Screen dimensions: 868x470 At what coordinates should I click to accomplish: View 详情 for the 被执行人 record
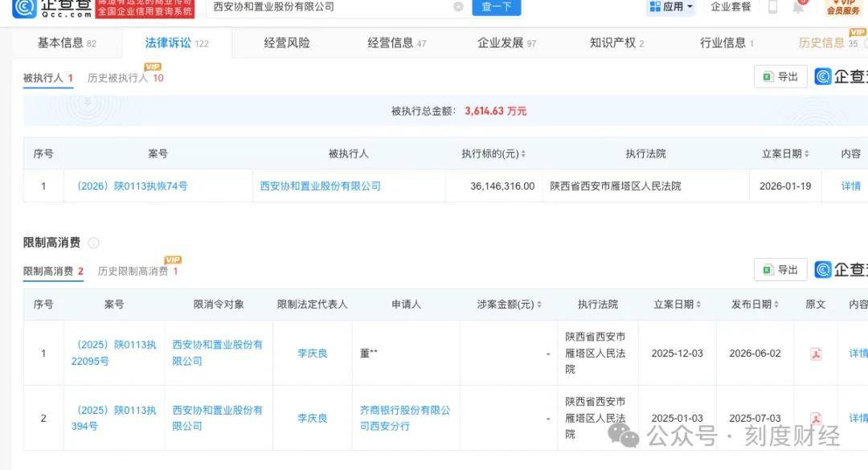851,186
